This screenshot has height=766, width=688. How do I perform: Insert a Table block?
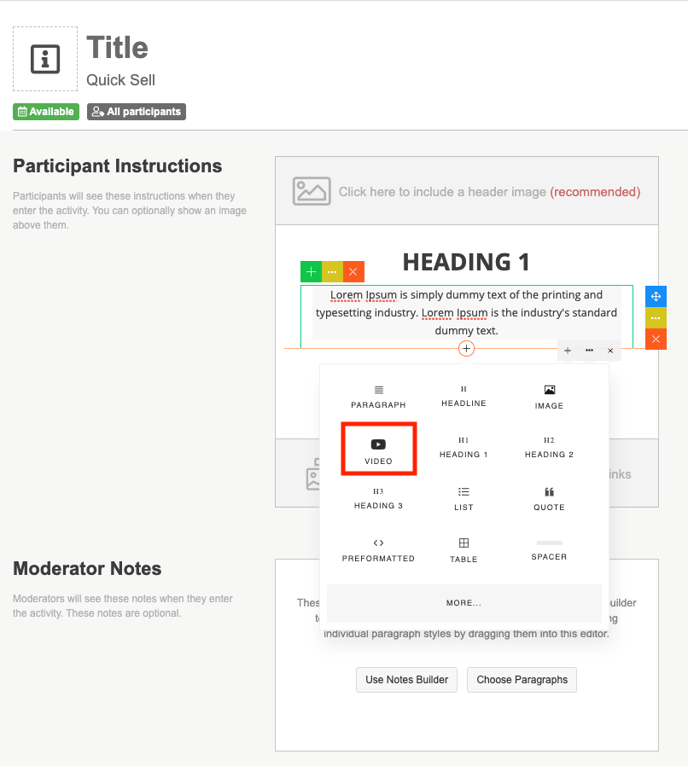pos(463,551)
